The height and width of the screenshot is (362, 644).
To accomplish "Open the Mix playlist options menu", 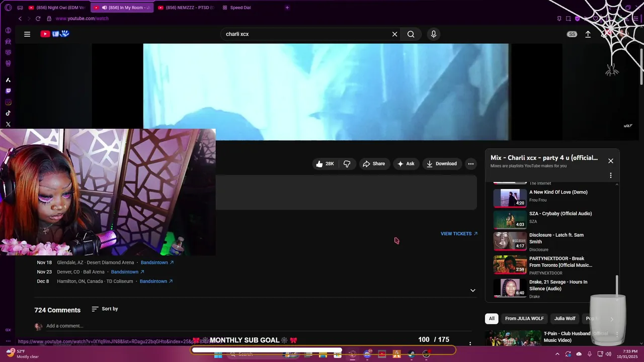I will [611, 175].
